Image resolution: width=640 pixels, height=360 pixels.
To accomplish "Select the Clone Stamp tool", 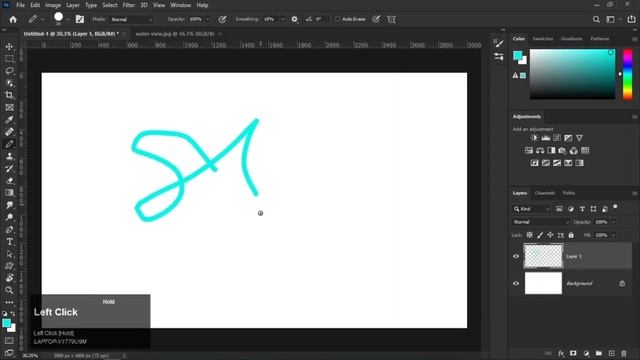I will [x=9, y=156].
